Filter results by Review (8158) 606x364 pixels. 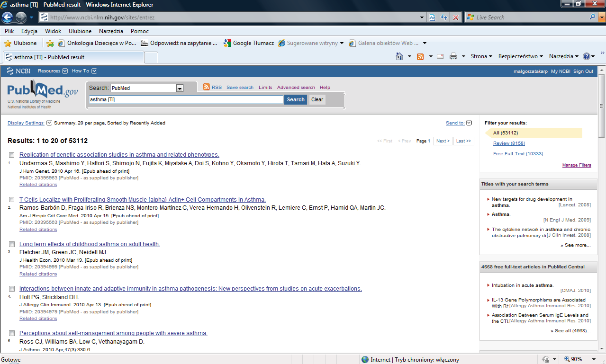click(x=509, y=143)
